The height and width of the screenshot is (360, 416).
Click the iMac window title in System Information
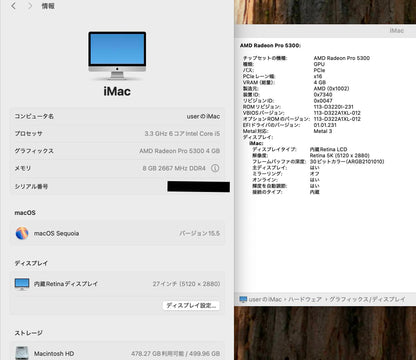click(x=397, y=31)
